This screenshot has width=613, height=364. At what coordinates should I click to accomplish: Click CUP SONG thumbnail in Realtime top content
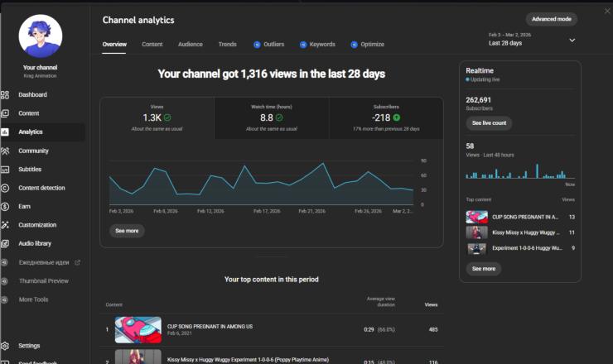tap(476, 217)
